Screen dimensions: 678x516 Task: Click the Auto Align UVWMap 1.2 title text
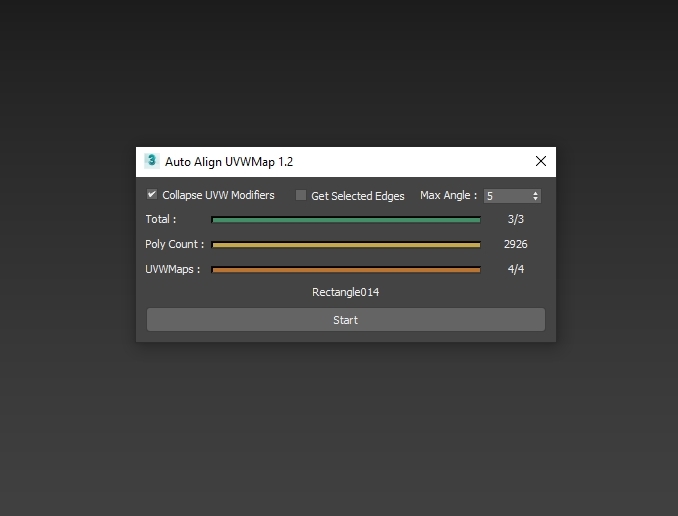coord(229,161)
